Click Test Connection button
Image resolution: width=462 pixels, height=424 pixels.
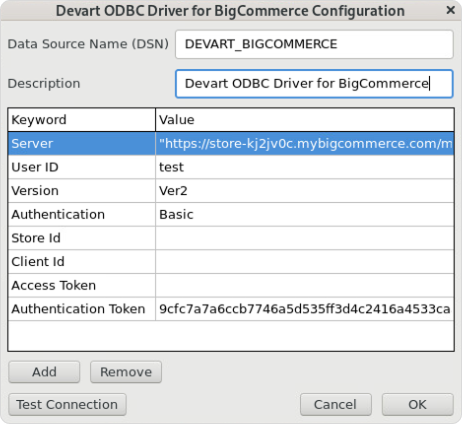67,405
